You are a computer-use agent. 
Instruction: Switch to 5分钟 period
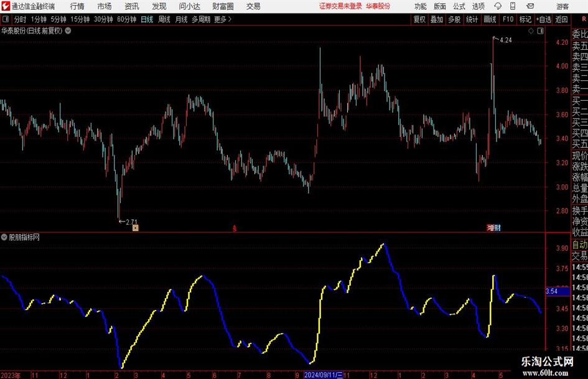tap(58, 19)
